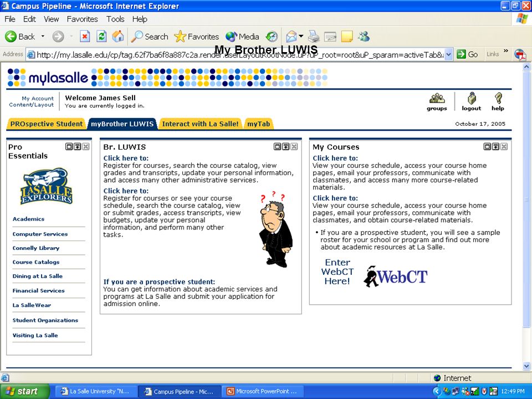The height and width of the screenshot is (399, 532).
Task: Click the Forward arrow toolbar icon
Action: click(x=58, y=37)
